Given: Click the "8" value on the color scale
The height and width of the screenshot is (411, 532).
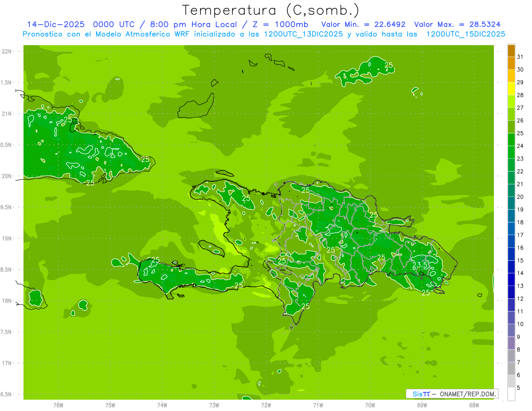Looking at the screenshot, I should click(519, 349).
